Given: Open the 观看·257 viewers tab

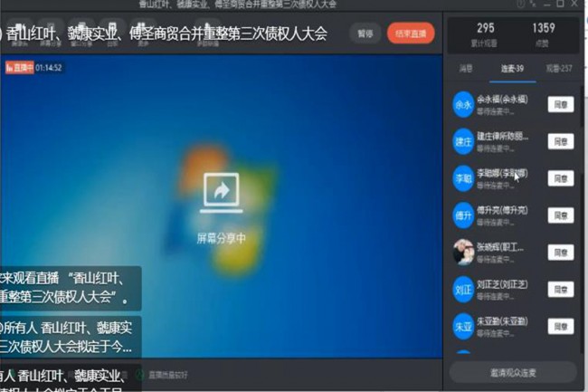Looking at the screenshot, I should 559,68.
